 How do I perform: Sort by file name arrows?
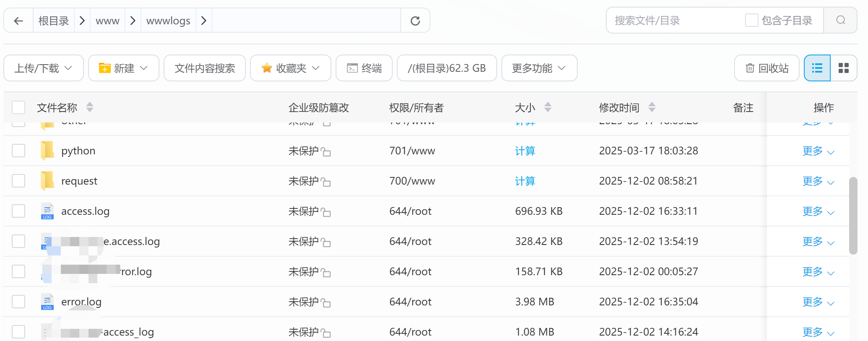90,107
